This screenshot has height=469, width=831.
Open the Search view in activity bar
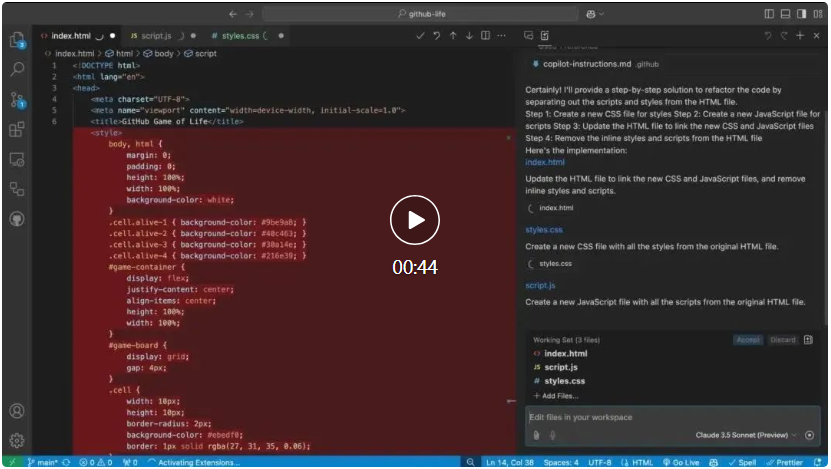pos(17,70)
